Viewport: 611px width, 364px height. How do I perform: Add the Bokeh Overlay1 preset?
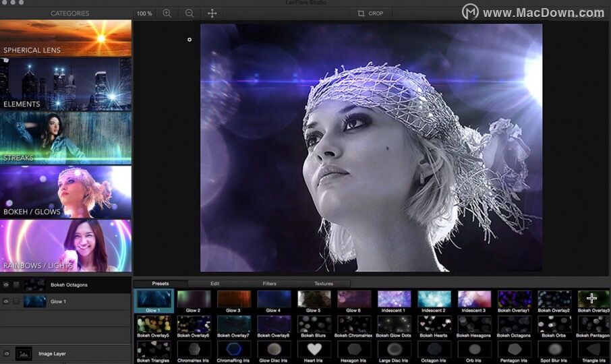pyautogui.click(x=515, y=301)
